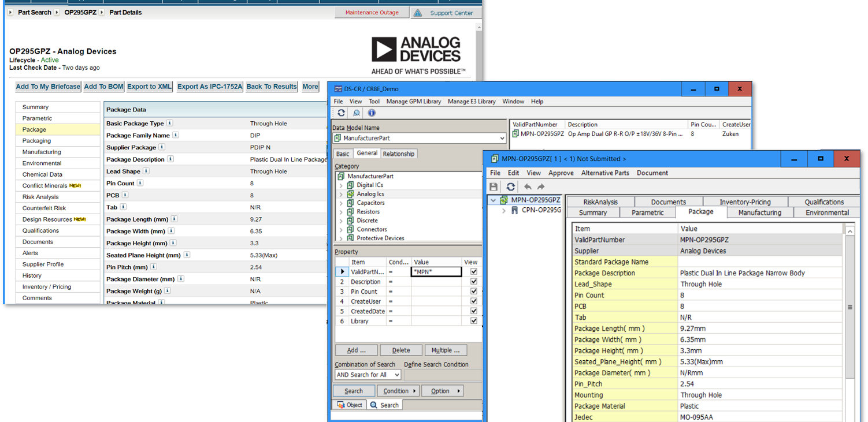Toggle View checkbox for ValidPartNumber row
Screen dimensions: 868x422
tap(474, 271)
